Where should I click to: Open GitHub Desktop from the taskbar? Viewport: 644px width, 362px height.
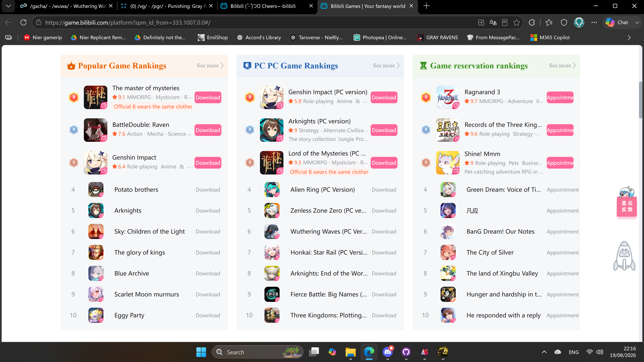(x=406, y=352)
